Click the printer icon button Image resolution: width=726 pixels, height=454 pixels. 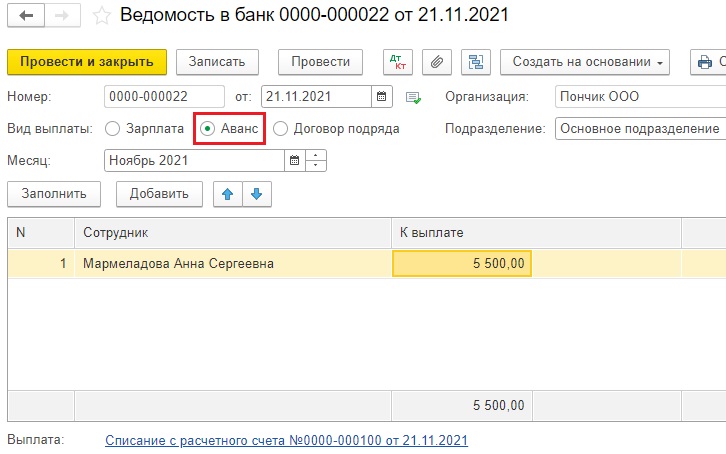[707, 62]
